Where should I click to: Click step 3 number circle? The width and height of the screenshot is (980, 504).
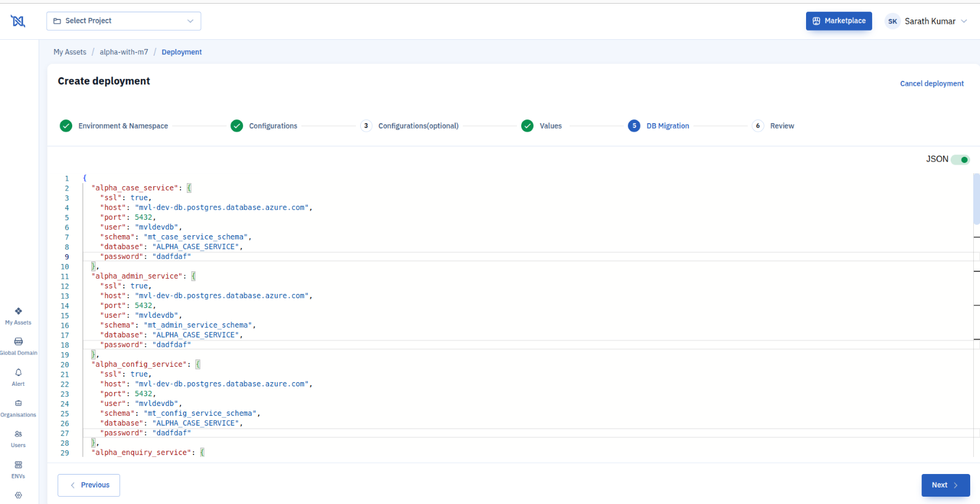point(366,126)
